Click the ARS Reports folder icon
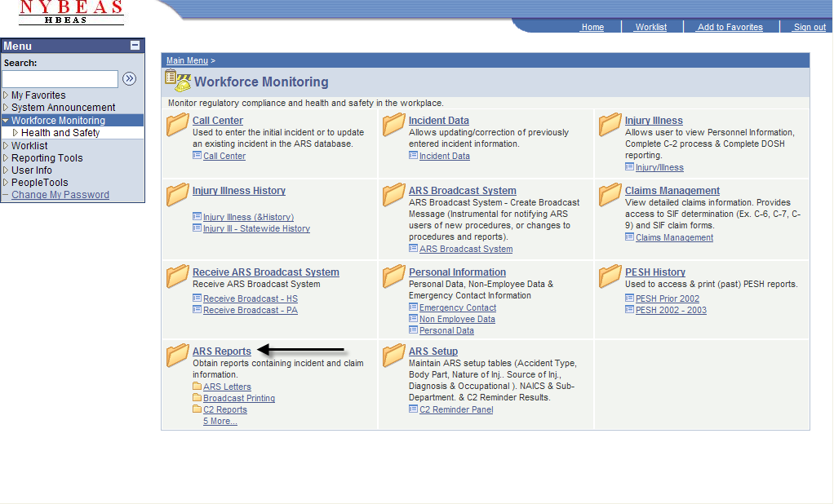This screenshot has width=834, height=504. click(x=178, y=355)
